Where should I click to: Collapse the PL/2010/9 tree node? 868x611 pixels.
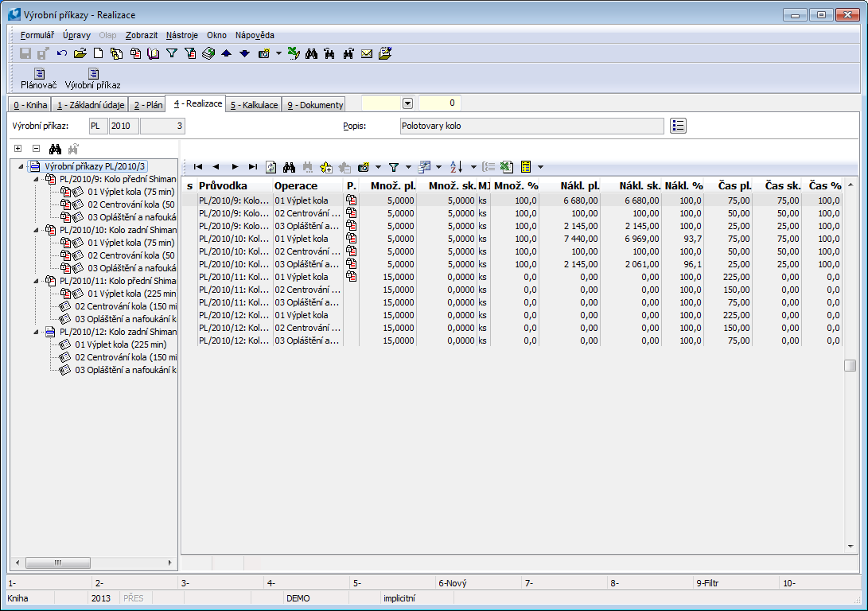coord(36,180)
